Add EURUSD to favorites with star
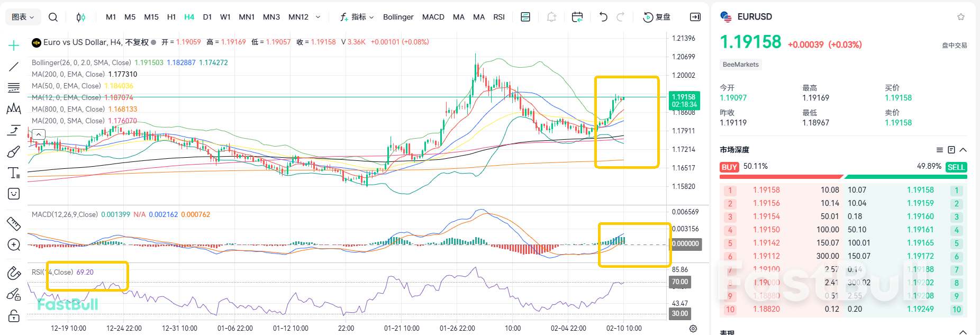980x335 pixels. [961, 17]
